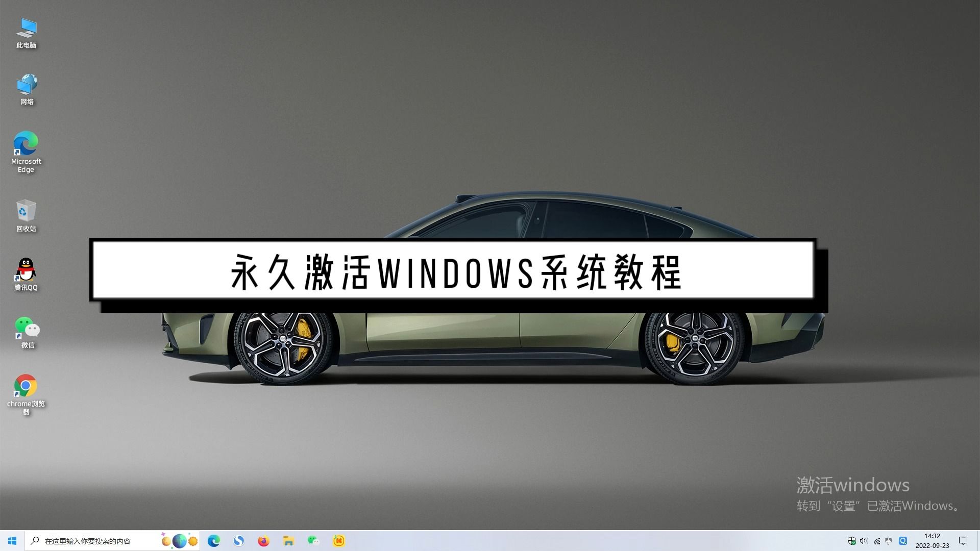Image resolution: width=980 pixels, height=551 pixels.
Task: Open the Kuaishou app on the taskbar
Action: tap(339, 541)
